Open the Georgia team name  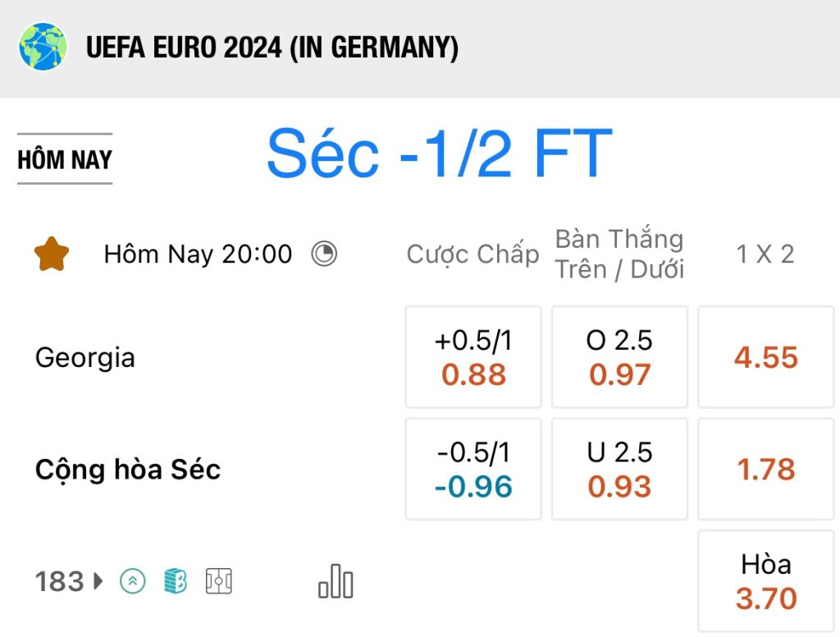point(85,358)
